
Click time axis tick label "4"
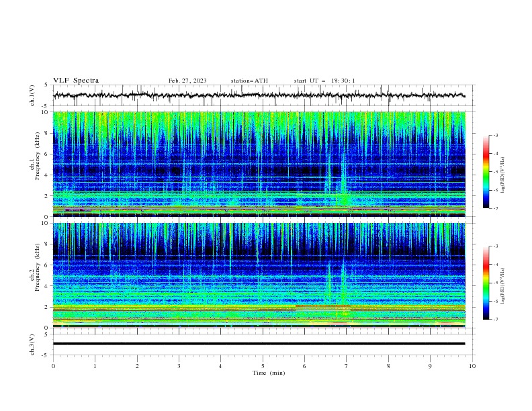[221, 366]
